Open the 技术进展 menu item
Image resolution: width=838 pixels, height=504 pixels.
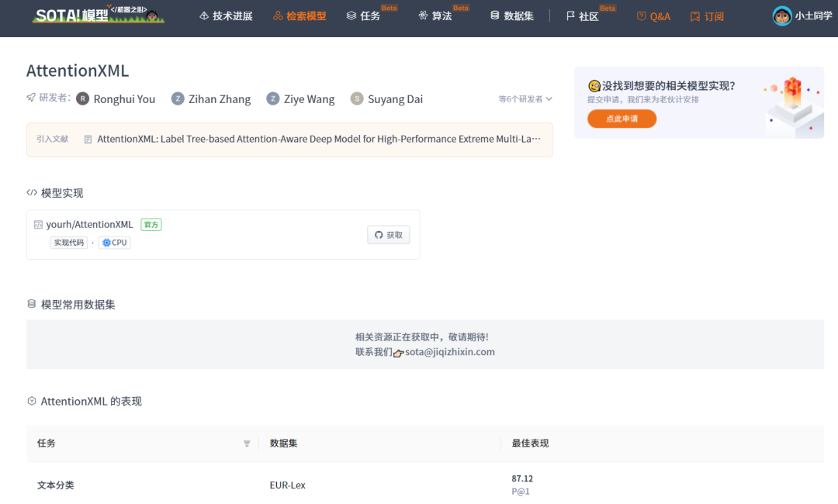226,15
